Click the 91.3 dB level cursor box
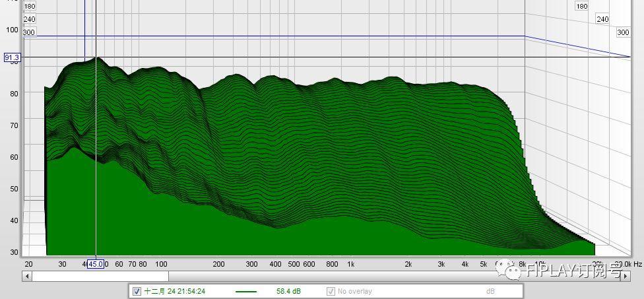This screenshot has height=299, width=644. click(12, 58)
